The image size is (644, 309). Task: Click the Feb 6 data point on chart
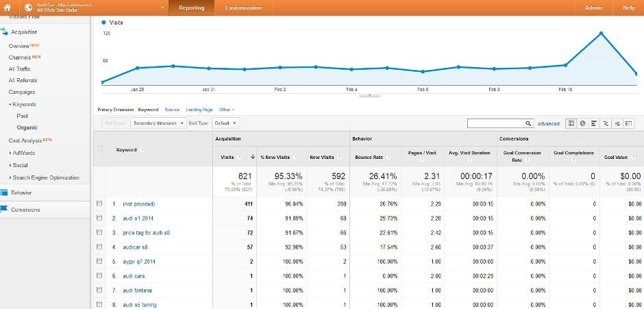click(x=423, y=71)
